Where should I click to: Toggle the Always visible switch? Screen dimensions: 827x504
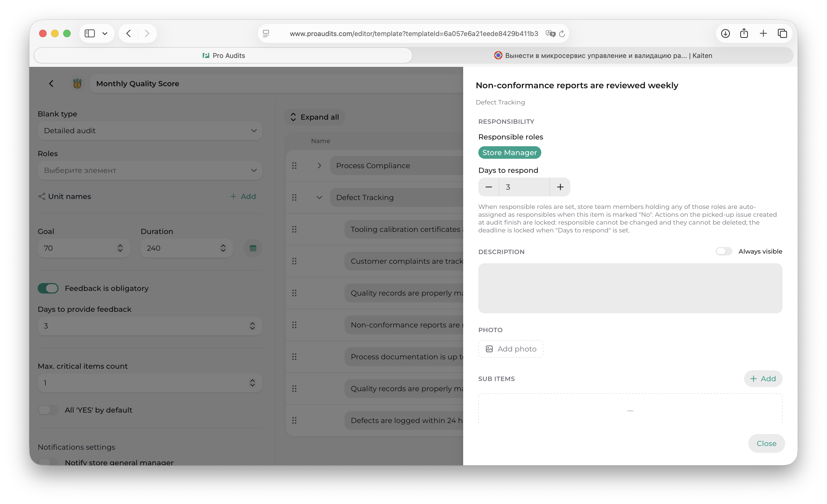tap(723, 251)
